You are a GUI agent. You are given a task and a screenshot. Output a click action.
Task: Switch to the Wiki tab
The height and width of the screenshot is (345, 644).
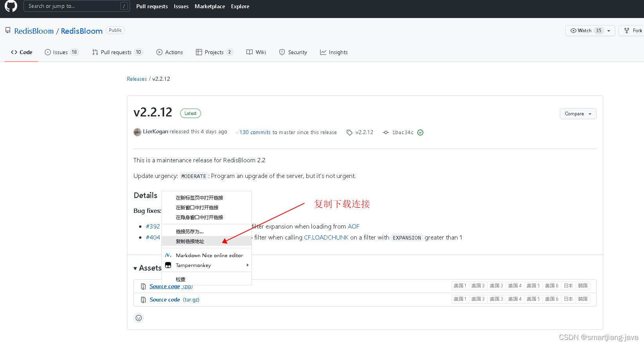(256, 52)
